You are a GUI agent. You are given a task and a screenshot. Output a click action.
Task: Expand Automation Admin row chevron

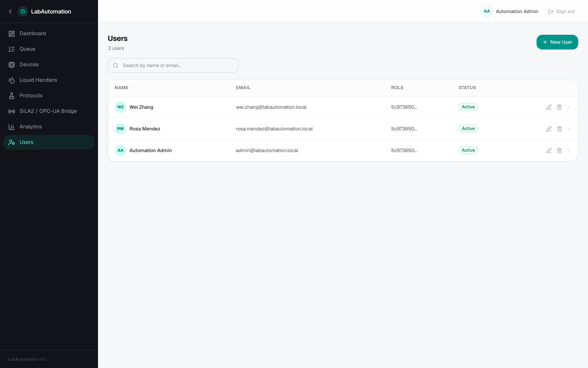pyautogui.click(x=568, y=150)
